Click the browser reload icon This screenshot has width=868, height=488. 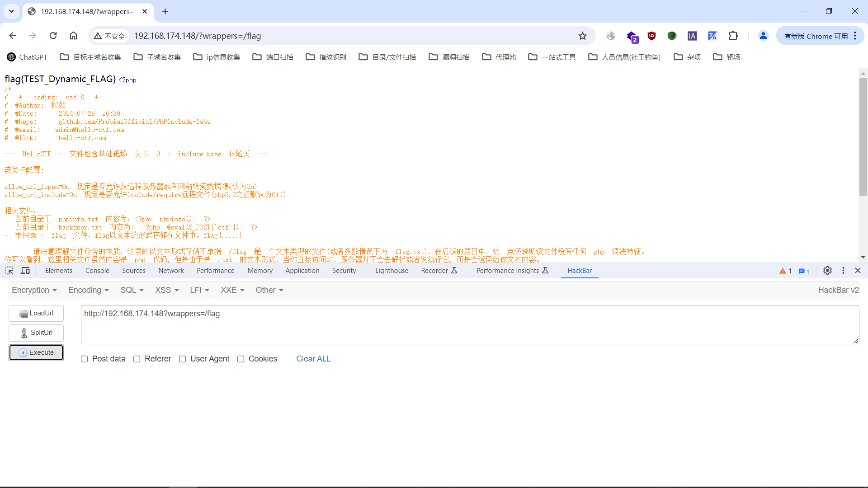click(x=53, y=36)
